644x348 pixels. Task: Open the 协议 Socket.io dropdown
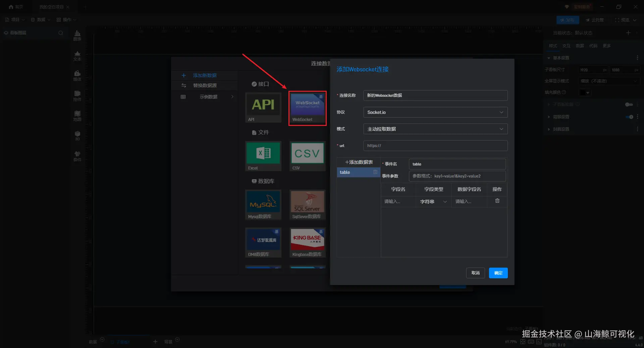(x=435, y=112)
